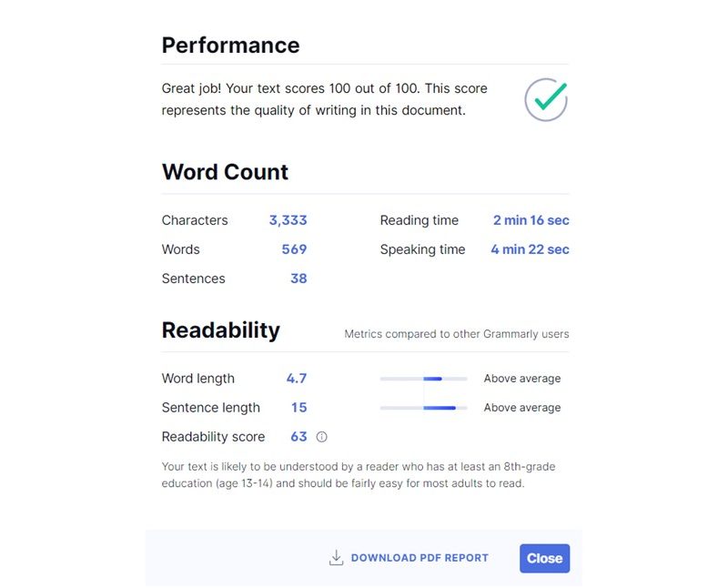The width and height of the screenshot is (728, 588).
Task: Click the Metrics compared to Grammarly users note
Action: pyautogui.click(x=457, y=334)
